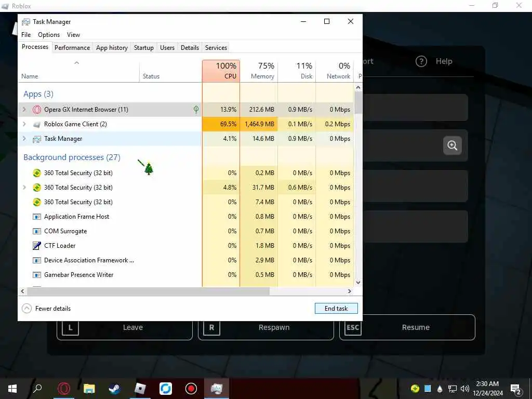Sort processes by Network column
Viewport: 532px width, 399px height.
point(335,71)
